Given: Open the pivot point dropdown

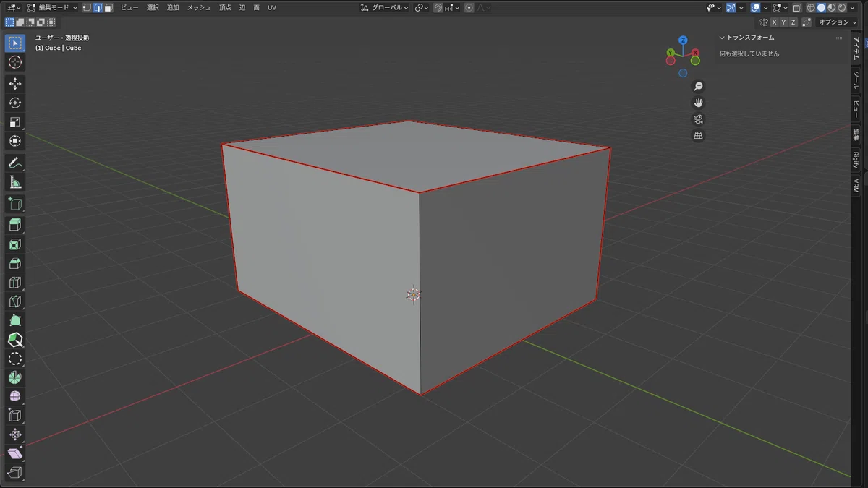Looking at the screenshot, I should pyautogui.click(x=421, y=7).
